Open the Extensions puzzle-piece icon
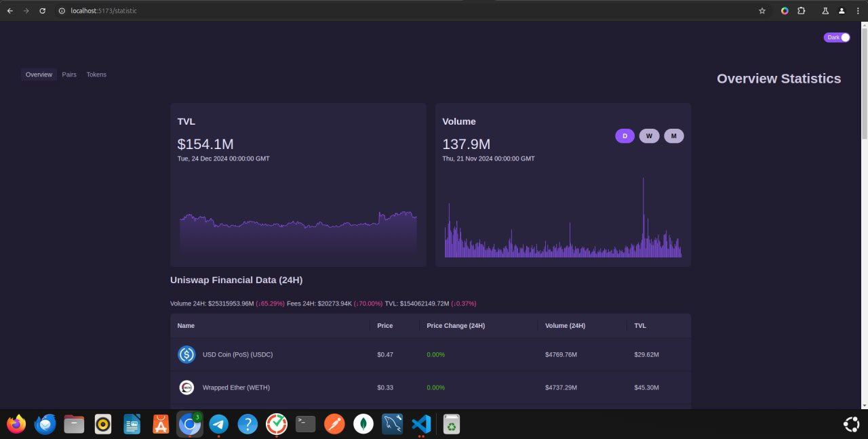Image resolution: width=868 pixels, height=439 pixels. (802, 11)
